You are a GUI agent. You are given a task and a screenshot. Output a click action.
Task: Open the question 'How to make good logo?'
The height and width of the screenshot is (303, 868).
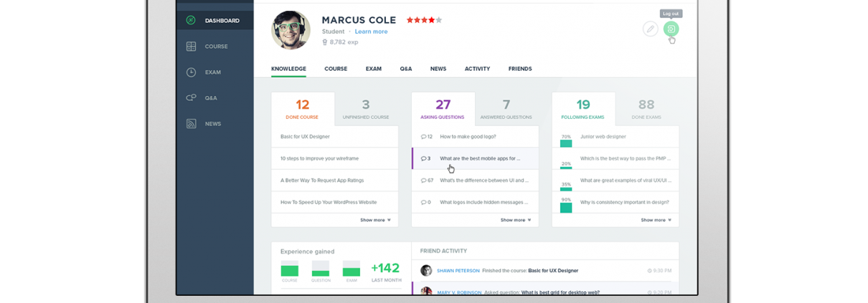click(x=468, y=136)
